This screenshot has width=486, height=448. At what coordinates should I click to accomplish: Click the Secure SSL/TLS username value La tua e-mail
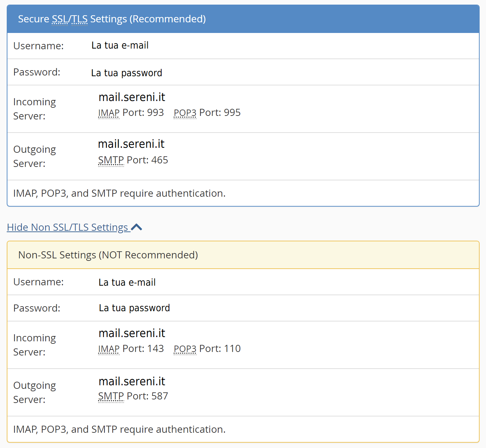(x=120, y=46)
